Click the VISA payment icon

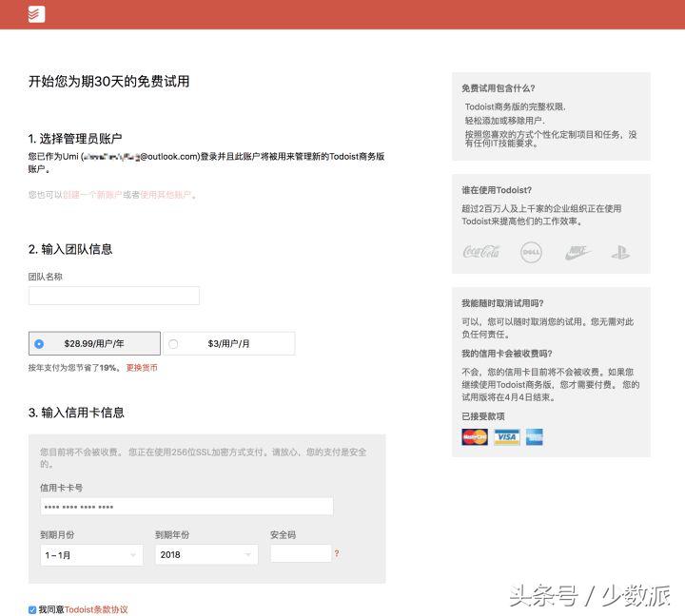tap(507, 436)
